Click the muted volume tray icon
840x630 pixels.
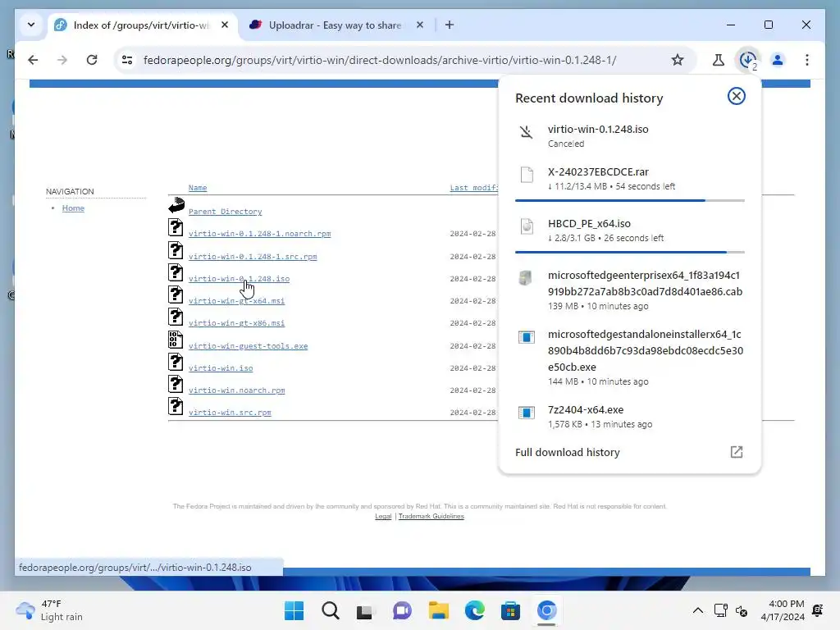(742, 610)
